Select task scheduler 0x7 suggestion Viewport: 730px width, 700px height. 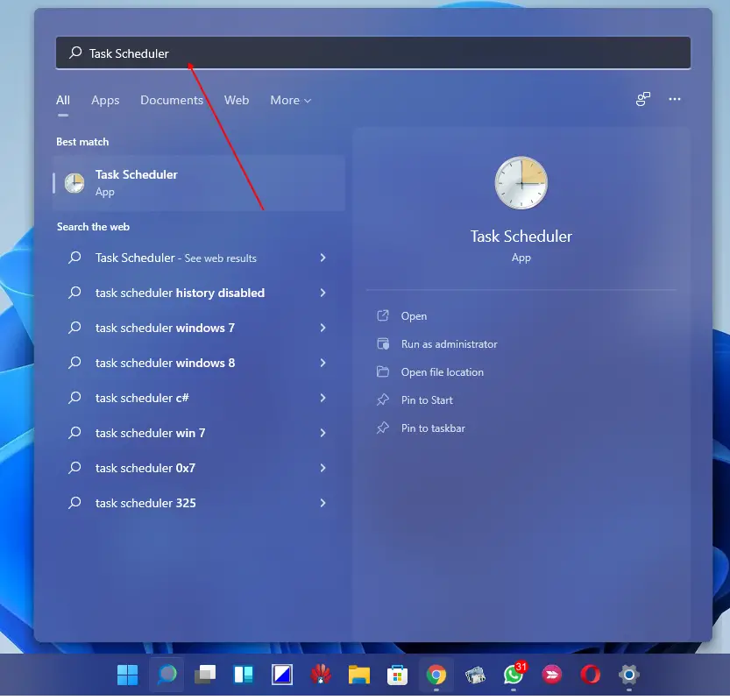click(145, 468)
